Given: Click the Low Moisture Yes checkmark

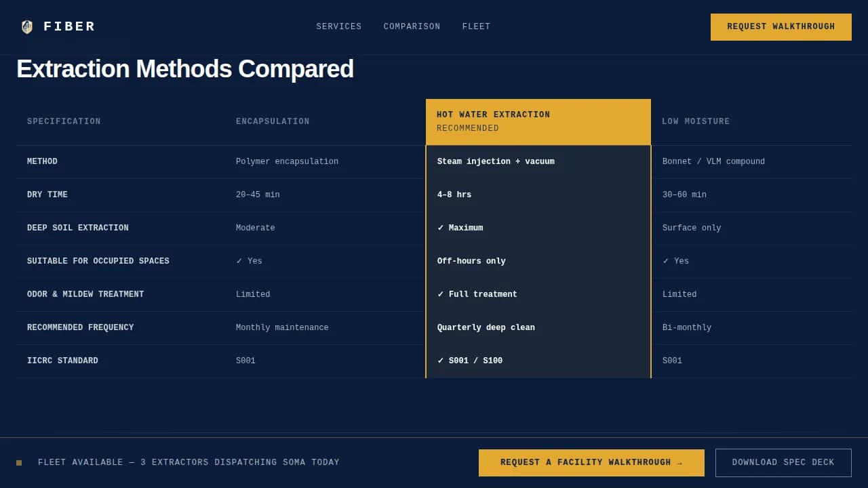Looking at the screenshot, I should coord(666,262).
